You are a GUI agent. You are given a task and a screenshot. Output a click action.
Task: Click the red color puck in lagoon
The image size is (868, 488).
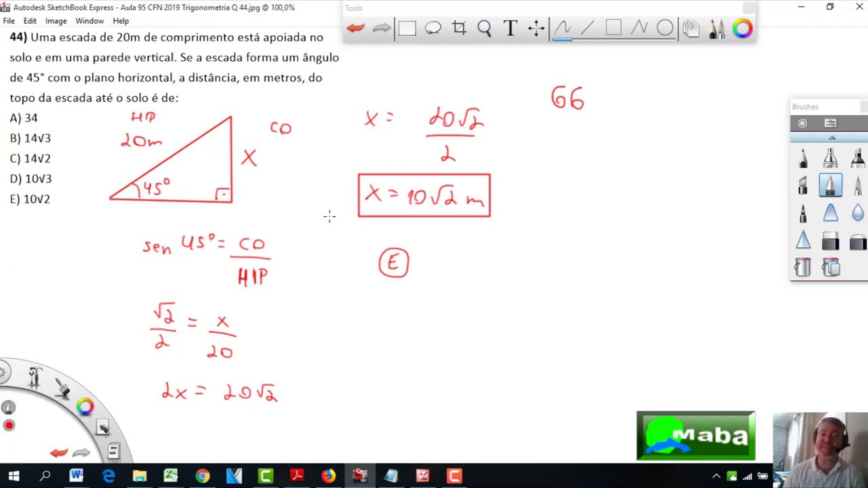[x=9, y=426]
